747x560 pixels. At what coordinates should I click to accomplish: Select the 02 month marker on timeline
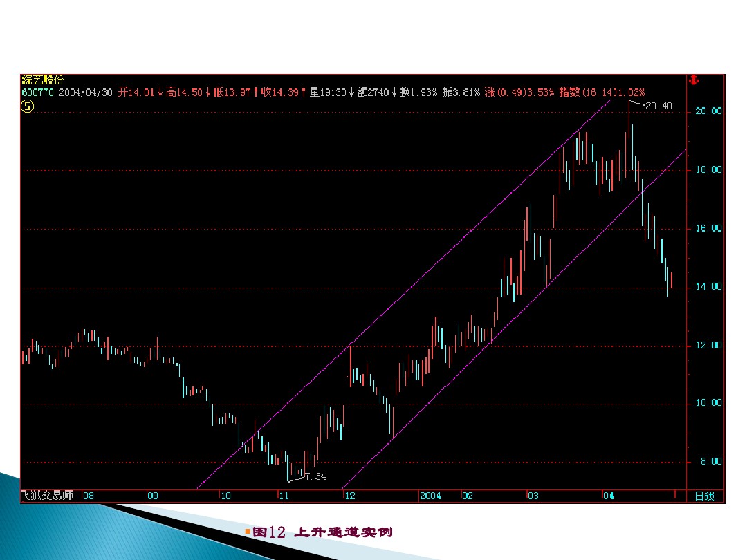pos(468,496)
